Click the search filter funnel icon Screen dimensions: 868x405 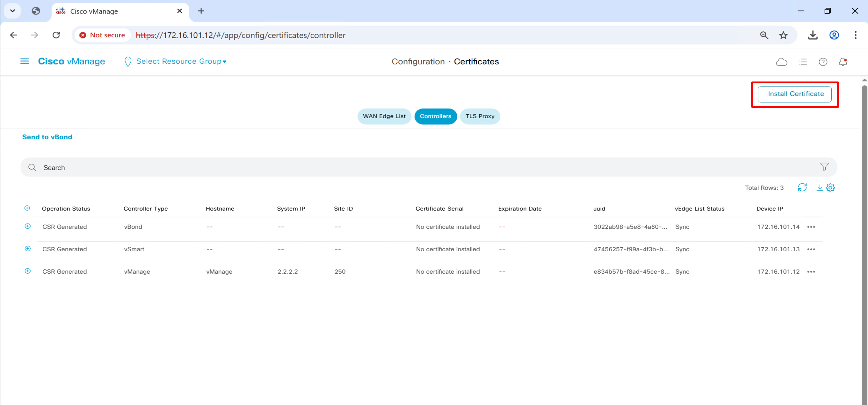(x=824, y=167)
